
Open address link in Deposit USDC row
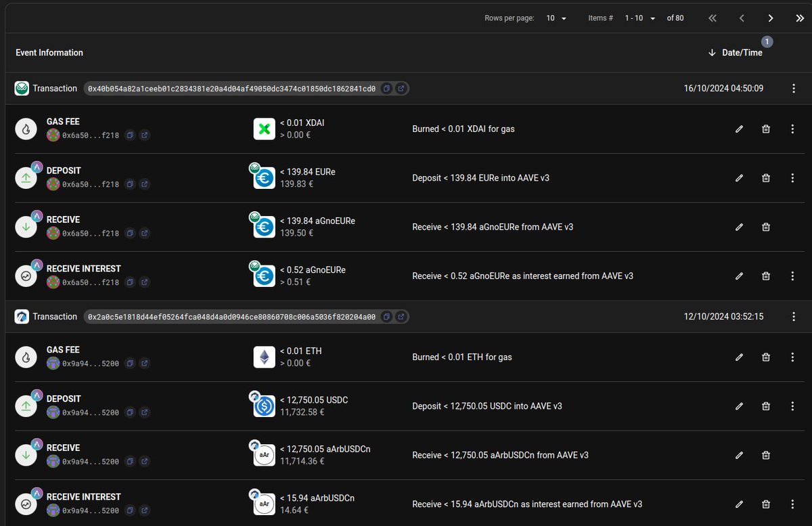[x=145, y=412]
